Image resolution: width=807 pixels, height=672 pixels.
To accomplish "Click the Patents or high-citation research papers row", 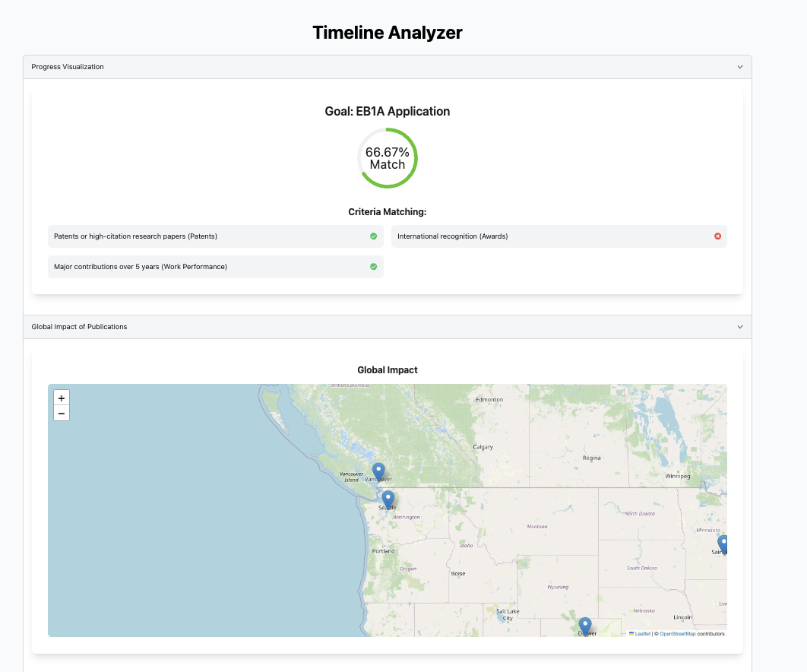I will 216,236.
